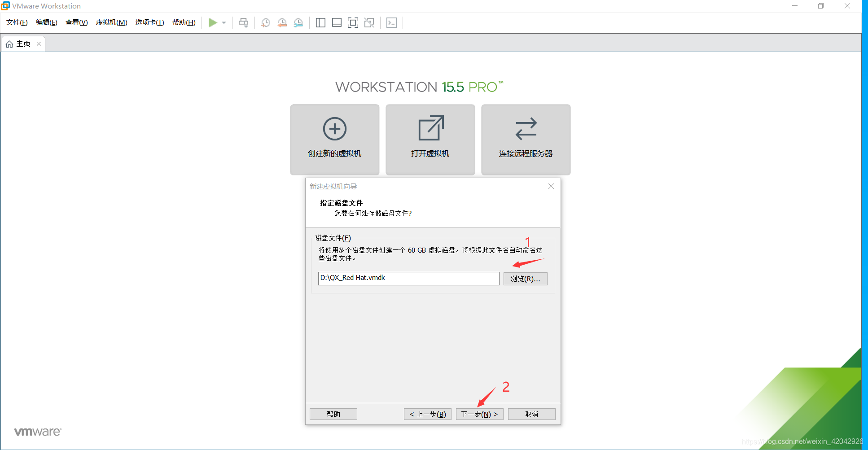This screenshot has height=450, width=868.
Task: Open the 编辑(E) menu
Action: (47, 22)
